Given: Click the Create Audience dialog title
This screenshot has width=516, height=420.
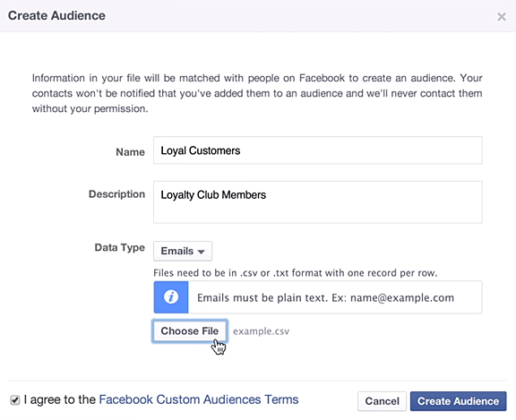Looking at the screenshot, I should coord(56,15).
